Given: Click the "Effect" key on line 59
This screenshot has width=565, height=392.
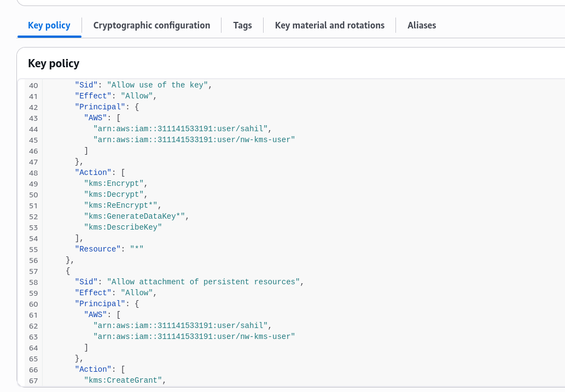Looking at the screenshot, I should [94, 293].
